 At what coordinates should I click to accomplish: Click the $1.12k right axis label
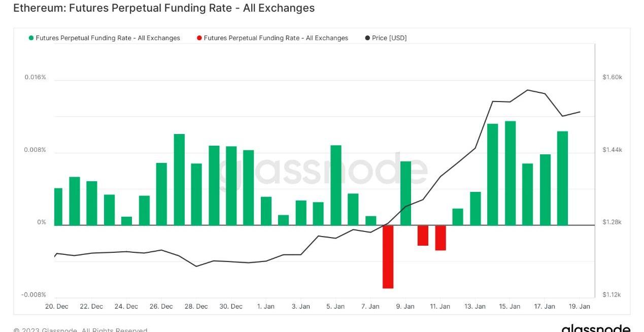pos(612,295)
